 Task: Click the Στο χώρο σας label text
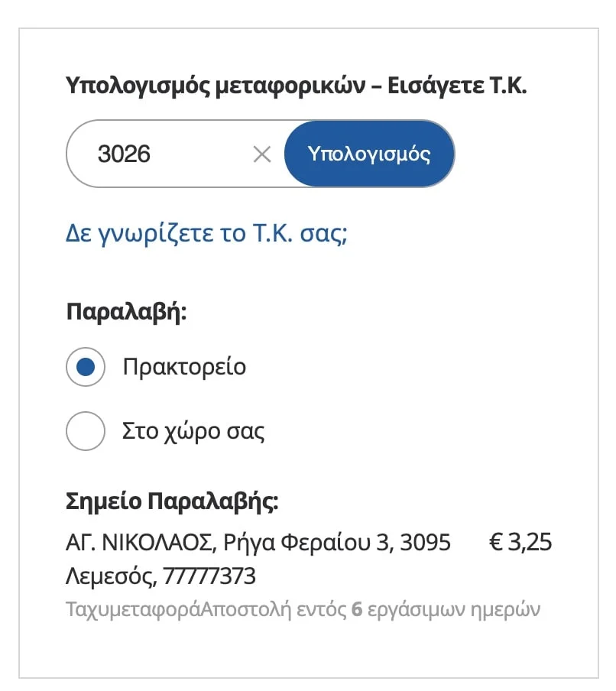click(193, 431)
